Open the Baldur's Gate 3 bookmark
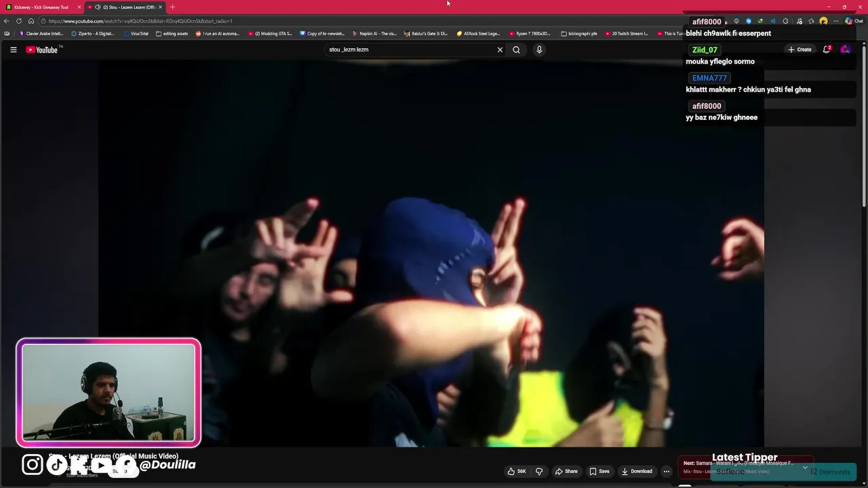Image resolution: width=868 pixels, height=488 pixels. [426, 33]
